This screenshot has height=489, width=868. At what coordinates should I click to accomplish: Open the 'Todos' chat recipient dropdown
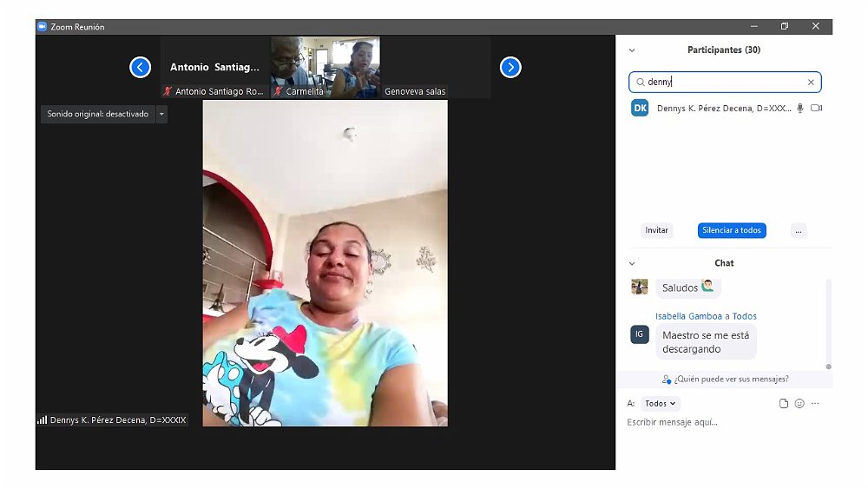[661, 404]
